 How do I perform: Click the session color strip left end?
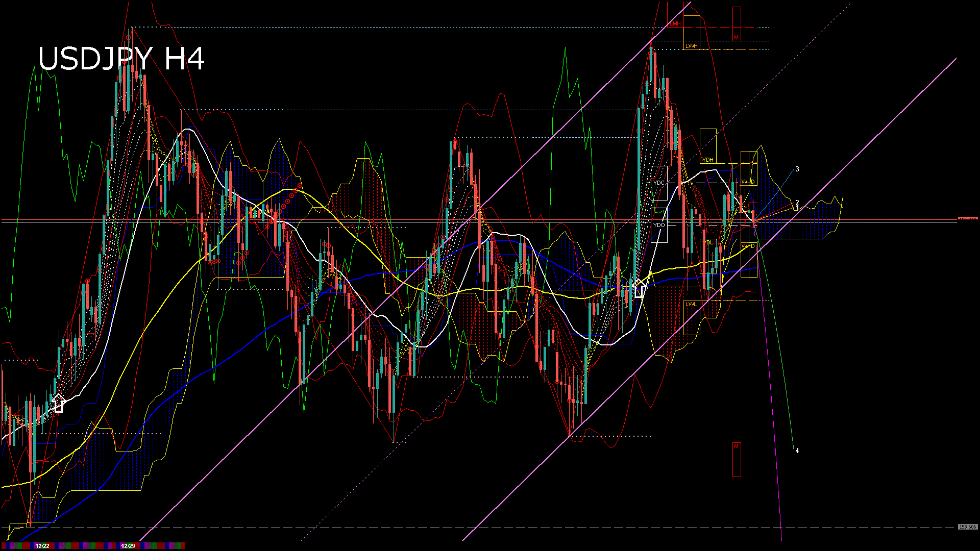pos(4,546)
